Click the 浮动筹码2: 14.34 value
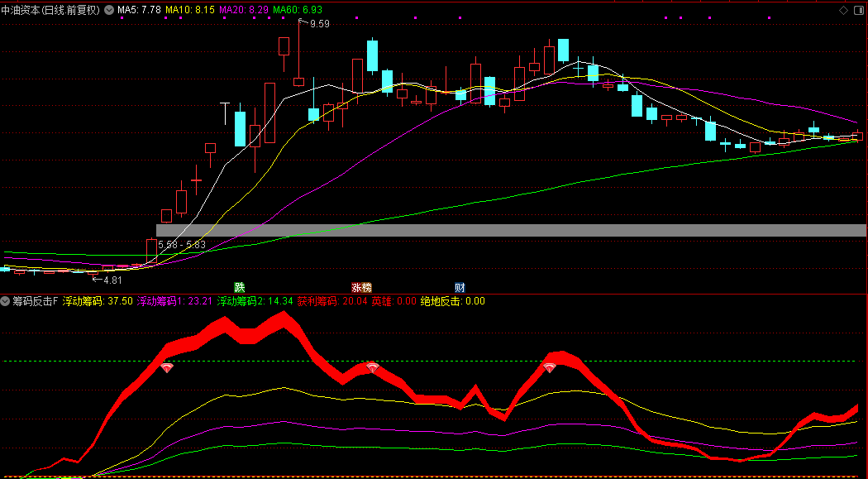Viewport: 868px width, 479px height. pyautogui.click(x=255, y=301)
